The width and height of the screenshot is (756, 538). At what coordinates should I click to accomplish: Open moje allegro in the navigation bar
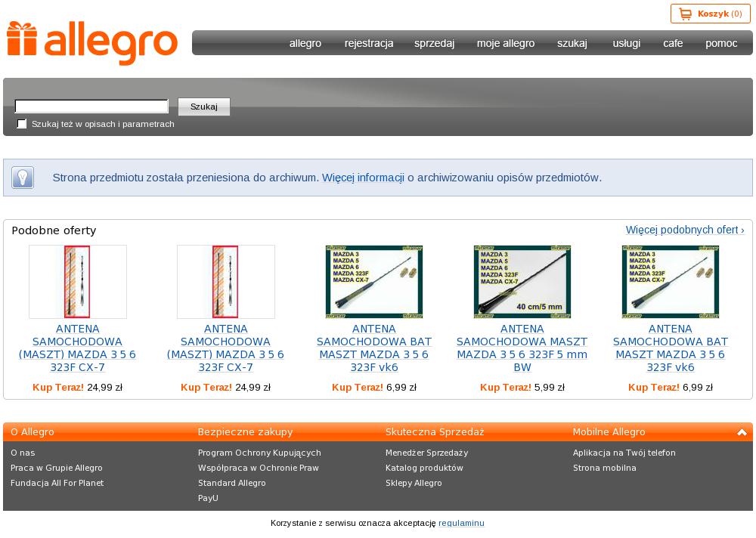click(506, 43)
